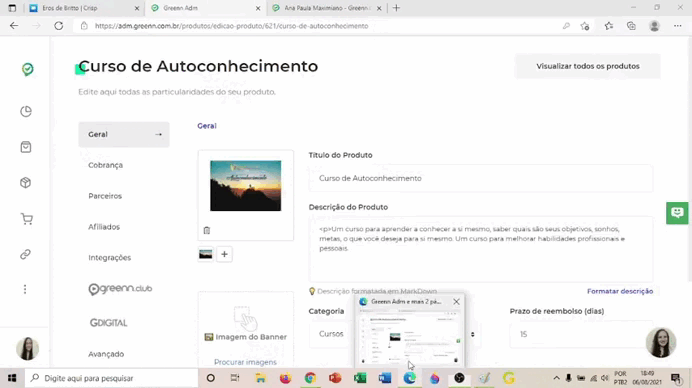
Task: Close the Ana Paula Maximiano tab
Action: (x=379, y=8)
